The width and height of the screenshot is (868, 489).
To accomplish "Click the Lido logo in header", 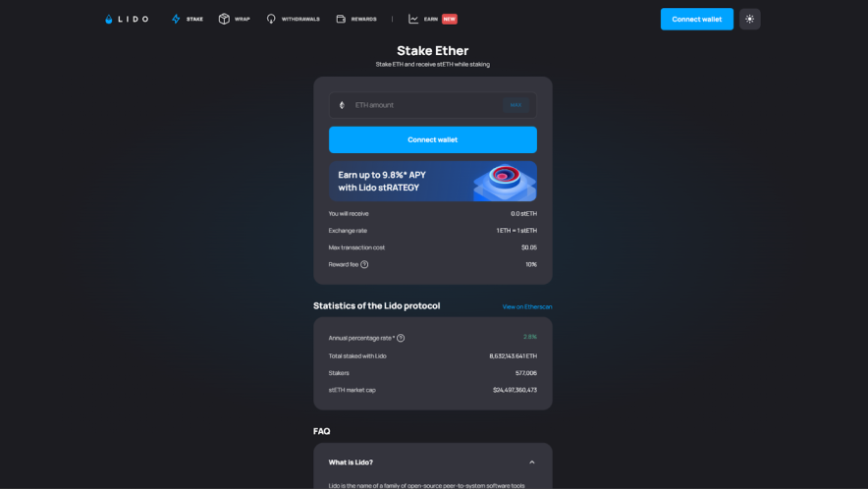I will coord(127,19).
